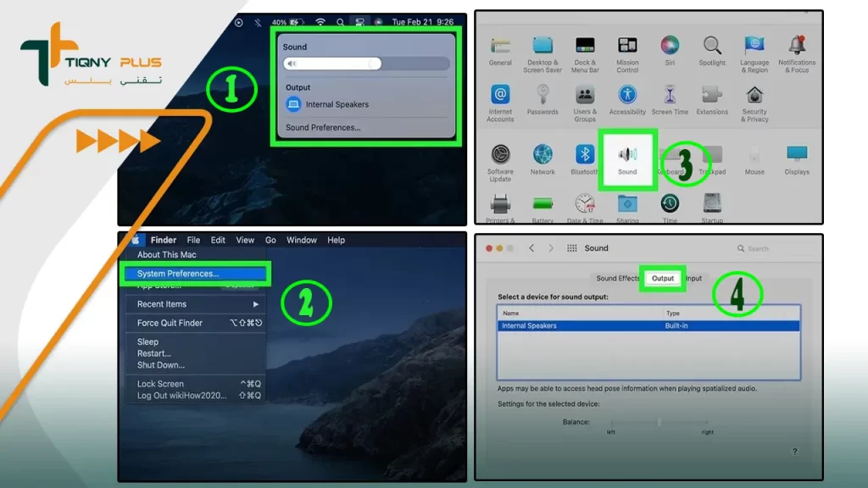868x488 pixels.
Task: Open Internet Accounts preferences
Action: pyautogui.click(x=500, y=95)
